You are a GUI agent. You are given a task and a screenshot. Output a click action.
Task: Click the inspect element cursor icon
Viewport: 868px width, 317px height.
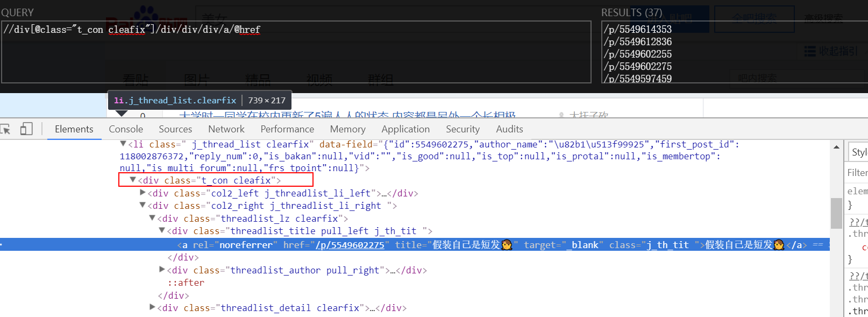tap(5, 129)
